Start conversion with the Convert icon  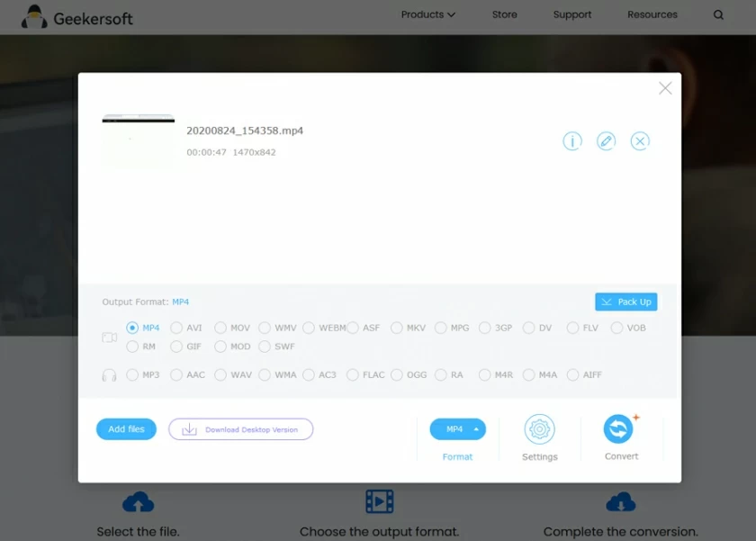coord(619,429)
